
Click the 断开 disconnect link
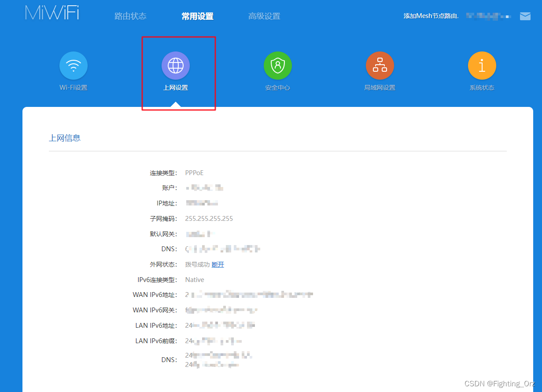coord(218,264)
